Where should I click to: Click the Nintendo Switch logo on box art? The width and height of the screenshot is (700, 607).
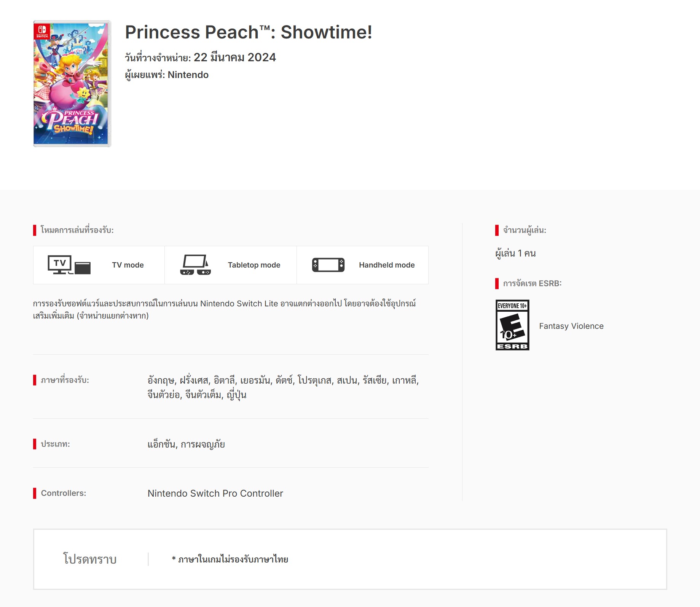(42, 31)
